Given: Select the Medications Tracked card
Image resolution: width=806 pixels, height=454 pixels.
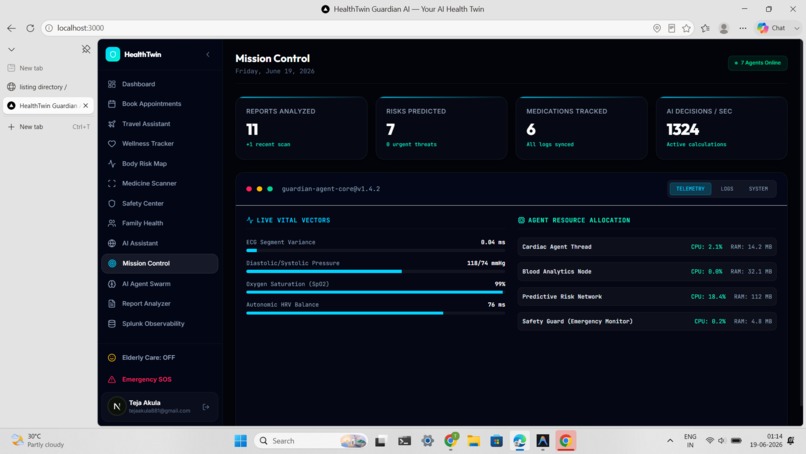Looking at the screenshot, I should tap(581, 128).
